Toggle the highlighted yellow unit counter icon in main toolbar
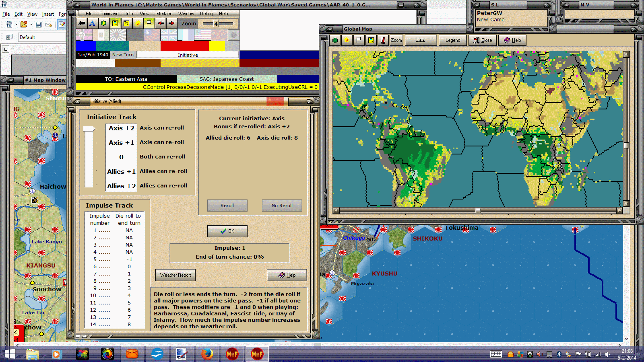 click(x=115, y=23)
